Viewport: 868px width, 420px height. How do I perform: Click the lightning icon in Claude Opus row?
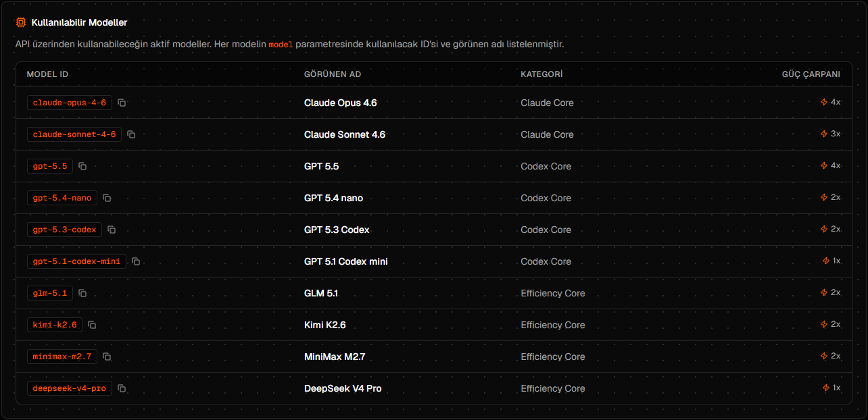coord(824,102)
